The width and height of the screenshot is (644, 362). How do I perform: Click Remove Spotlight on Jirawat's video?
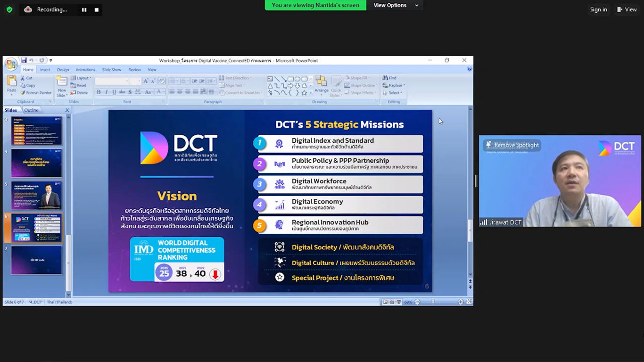pyautogui.click(x=512, y=145)
